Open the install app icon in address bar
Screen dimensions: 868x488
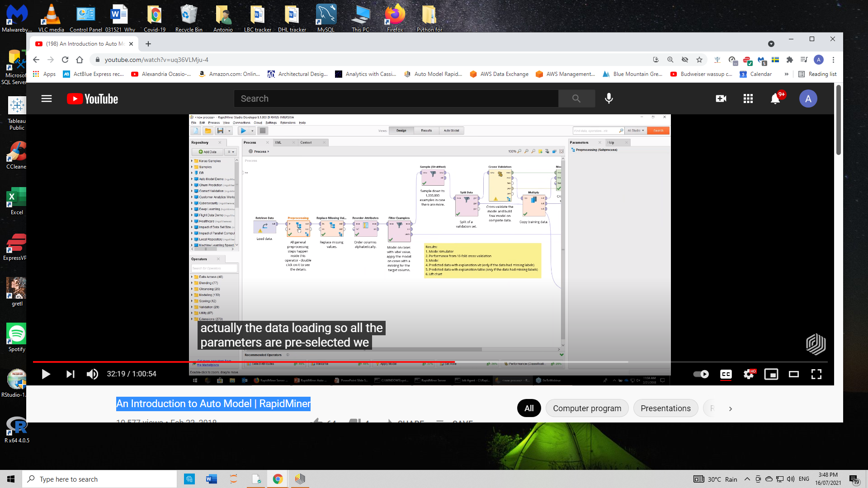pyautogui.click(x=656, y=60)
